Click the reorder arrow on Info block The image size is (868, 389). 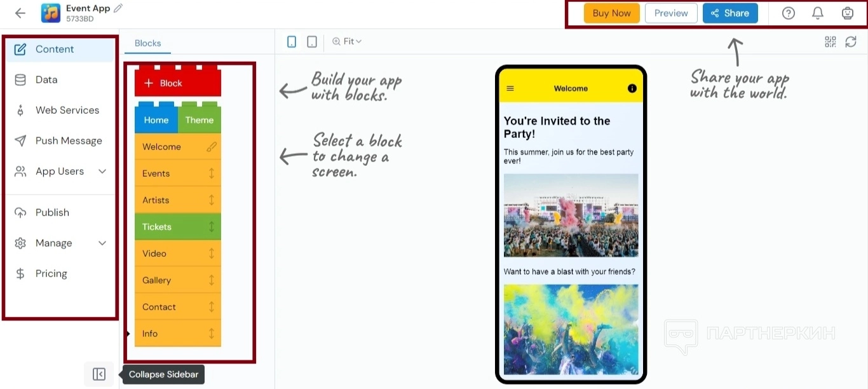click(x=212, y=334)
